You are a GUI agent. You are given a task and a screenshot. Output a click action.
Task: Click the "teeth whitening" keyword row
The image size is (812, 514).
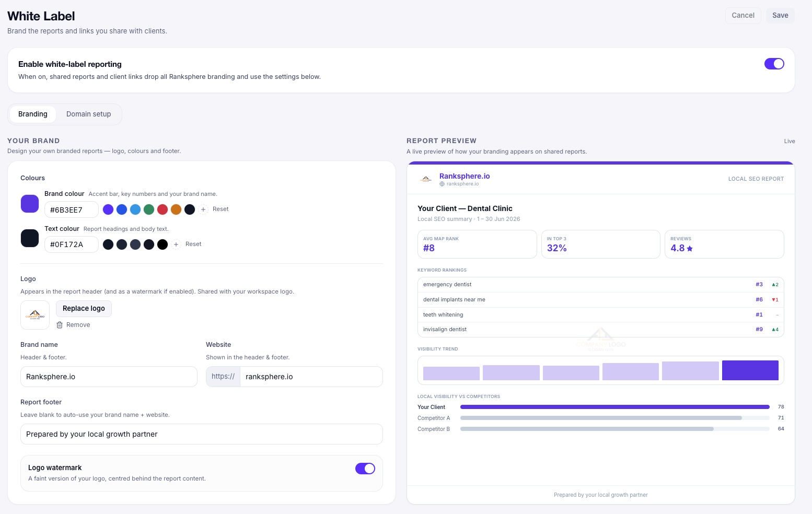601,315
